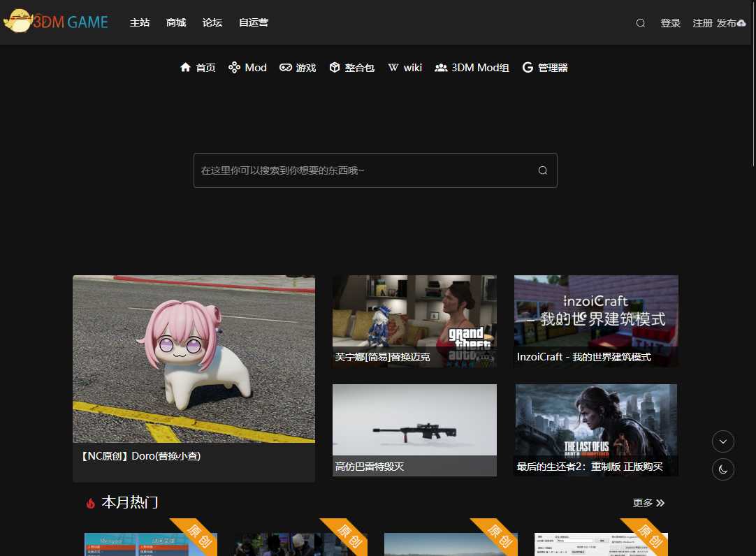Click the Mod category icon
The width and height of the screenshot is (756, 556).
pyautogui.click(x=234, y=68)
